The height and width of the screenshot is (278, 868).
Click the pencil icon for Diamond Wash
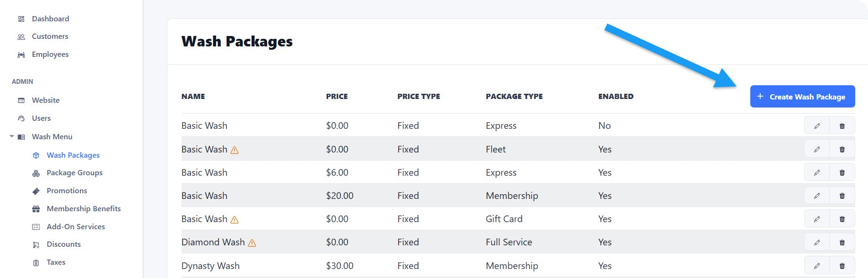coord(817,242)
